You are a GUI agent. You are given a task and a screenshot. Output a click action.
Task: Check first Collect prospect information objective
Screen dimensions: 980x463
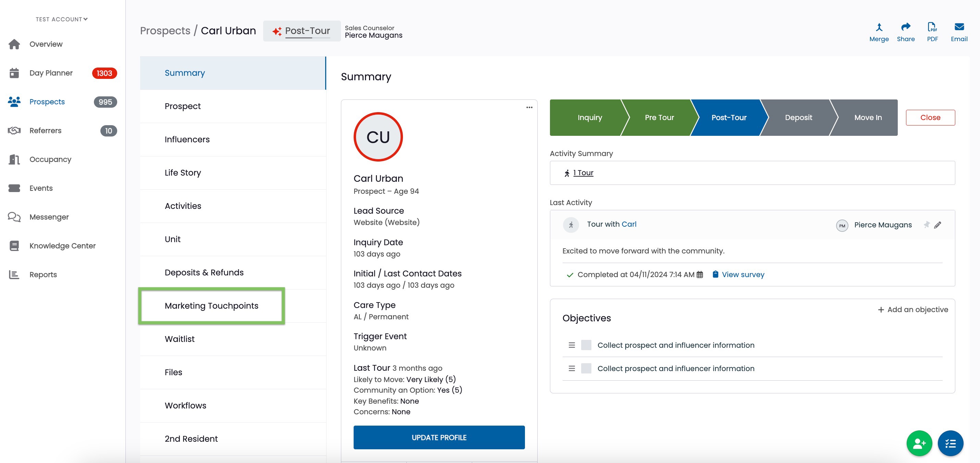pos(586,345)
